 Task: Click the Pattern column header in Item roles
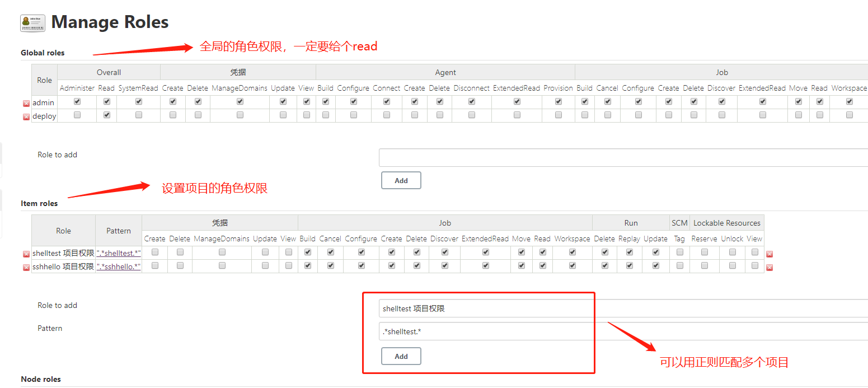(119, 231)
